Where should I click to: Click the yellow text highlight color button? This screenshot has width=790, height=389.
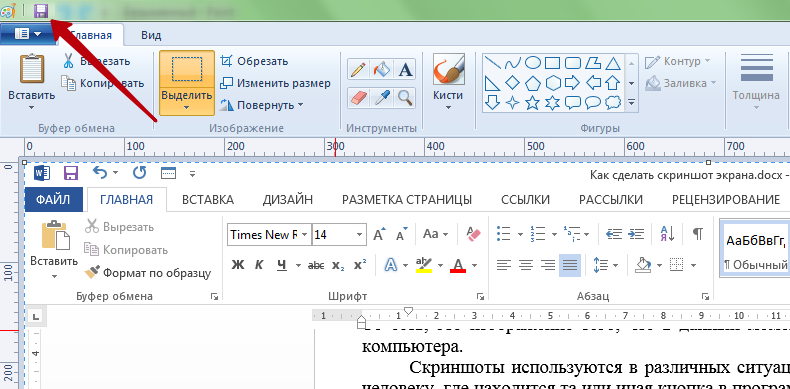424,265
